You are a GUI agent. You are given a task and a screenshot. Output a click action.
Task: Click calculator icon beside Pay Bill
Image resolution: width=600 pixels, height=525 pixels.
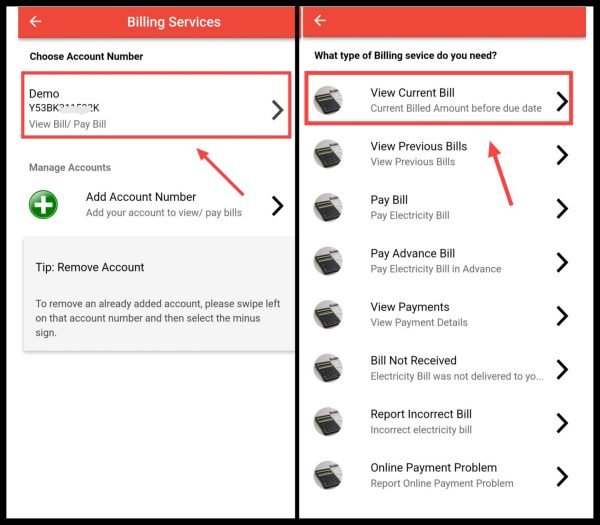point(329,208)
